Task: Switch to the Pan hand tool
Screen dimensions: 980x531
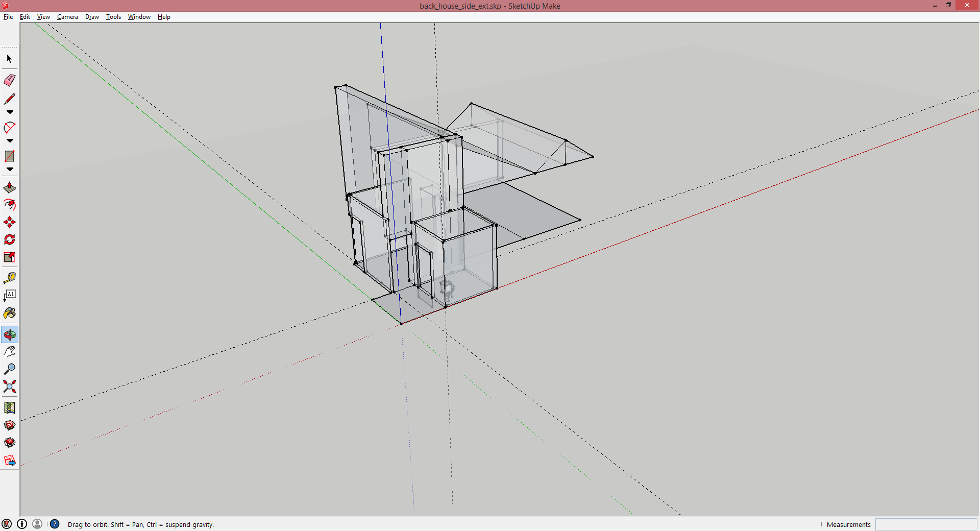Action: (x=10, y=351)
